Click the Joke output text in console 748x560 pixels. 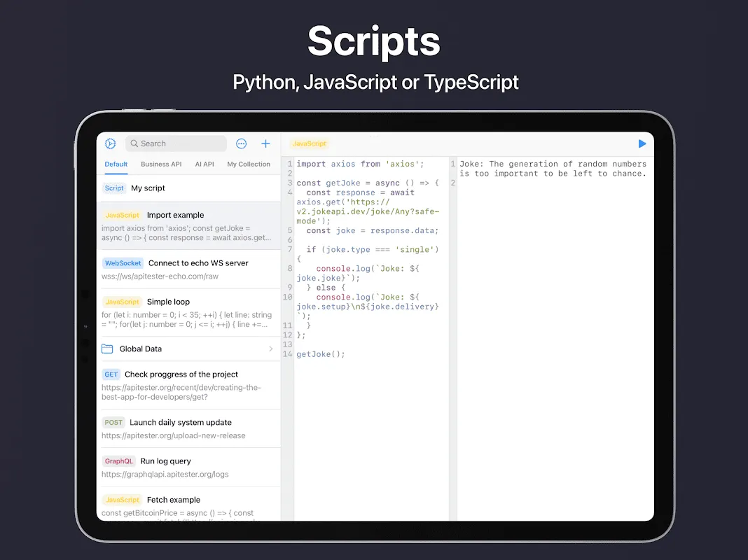point(553,169)
